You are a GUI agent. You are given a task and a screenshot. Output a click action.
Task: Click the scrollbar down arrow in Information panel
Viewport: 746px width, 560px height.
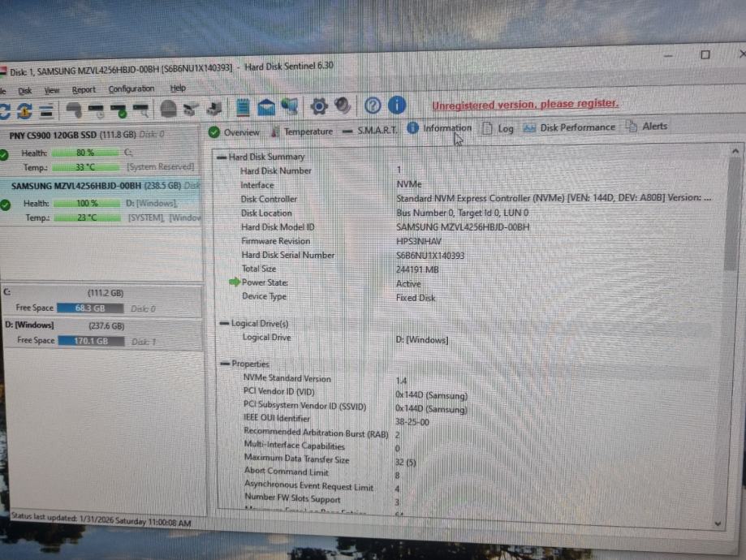718,523
